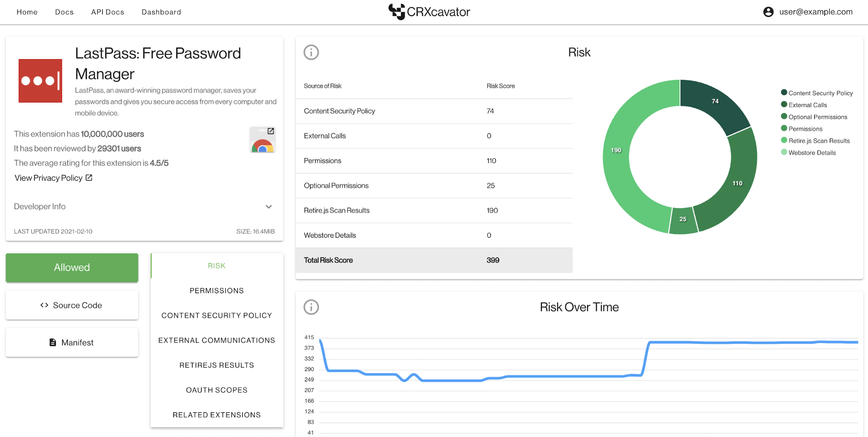The width and height of the screenshot is (868, 437).
Task: Open the Risk panel info icon
Action: click(x=311, y=52)
